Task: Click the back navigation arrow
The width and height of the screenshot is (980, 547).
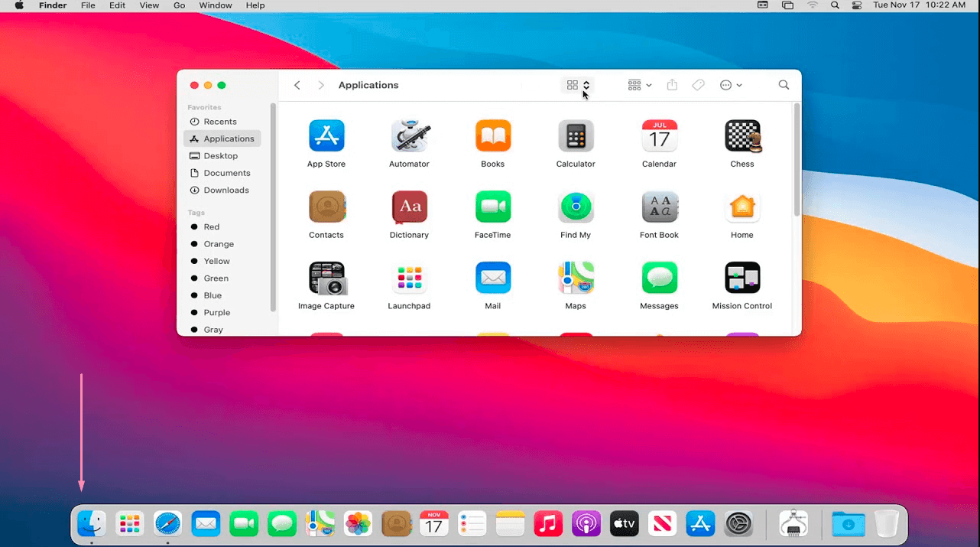Action: point(297,85)
